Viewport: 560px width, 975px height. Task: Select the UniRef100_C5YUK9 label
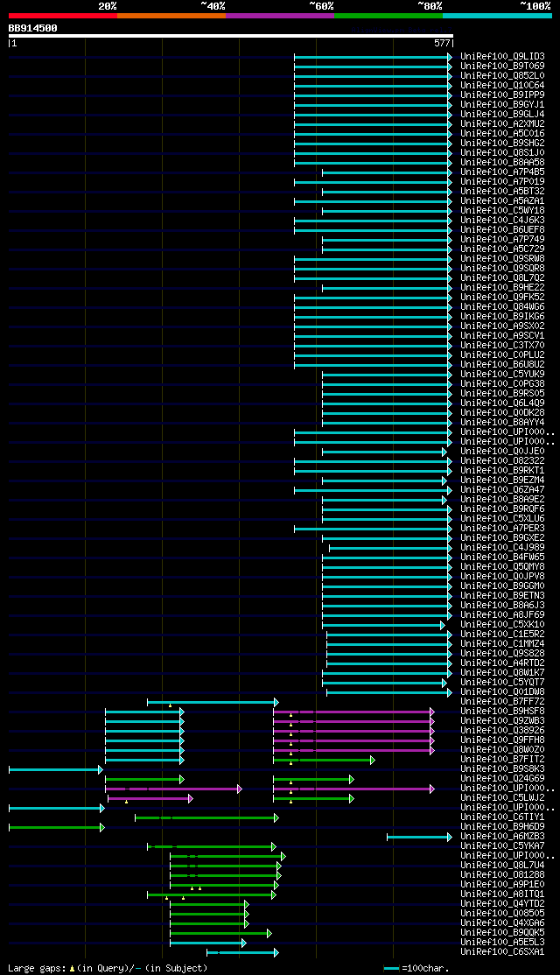[x=503, y=375]
